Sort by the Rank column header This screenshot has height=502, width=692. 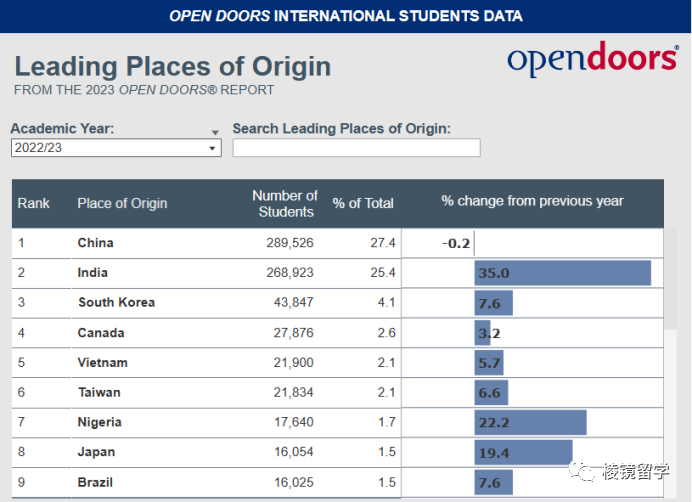(34, 203)
